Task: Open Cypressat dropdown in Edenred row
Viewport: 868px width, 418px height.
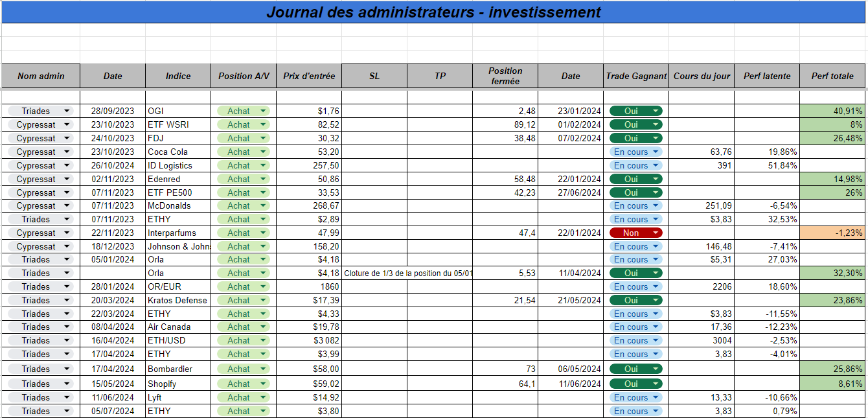Action: click(x=40, y=179)
